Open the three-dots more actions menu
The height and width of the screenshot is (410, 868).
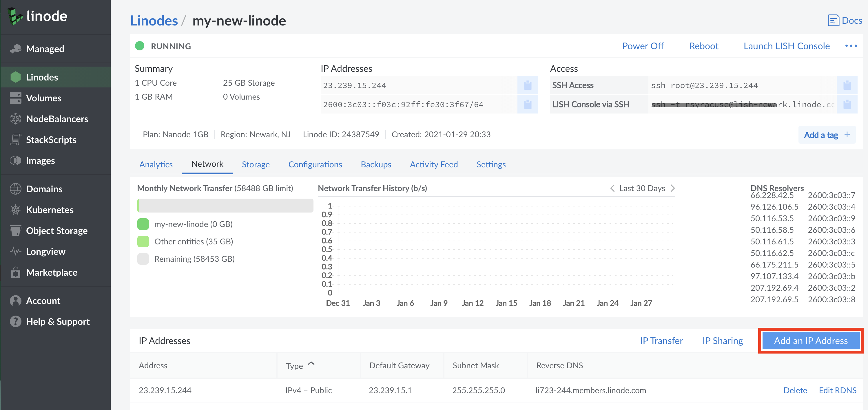click(x=851, y=46)
